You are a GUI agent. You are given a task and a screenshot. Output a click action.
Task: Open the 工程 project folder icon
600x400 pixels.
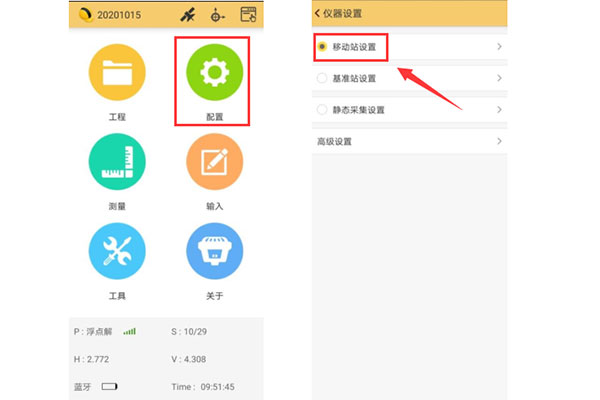pyautogui.click(x=116, y=72)
